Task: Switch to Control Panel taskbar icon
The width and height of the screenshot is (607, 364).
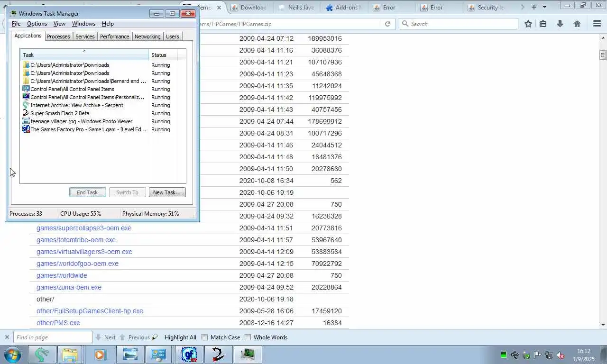Action: [158, 355]
